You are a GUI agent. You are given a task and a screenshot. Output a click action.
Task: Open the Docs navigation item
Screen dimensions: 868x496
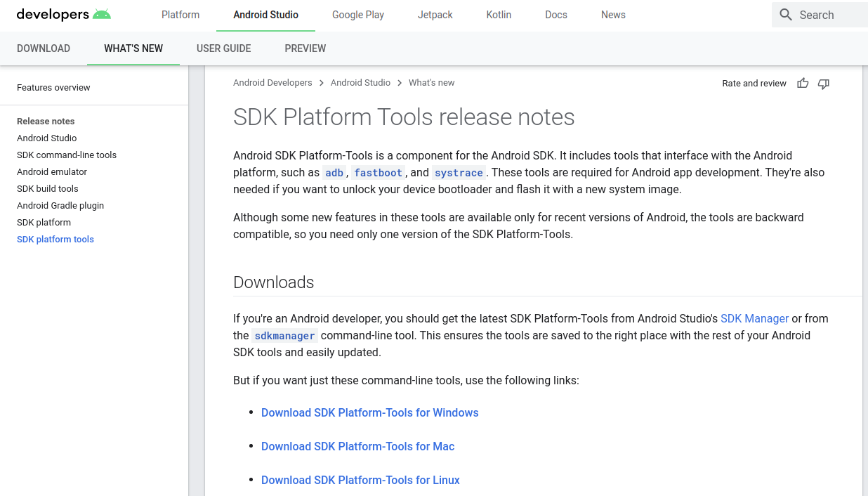tap(556, 15)
